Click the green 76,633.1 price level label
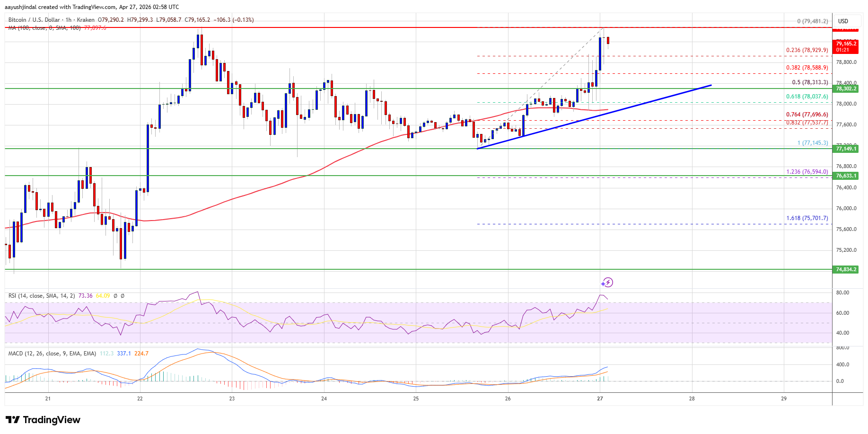Viewport: 868px width, 434px height. tap(846, 176)
